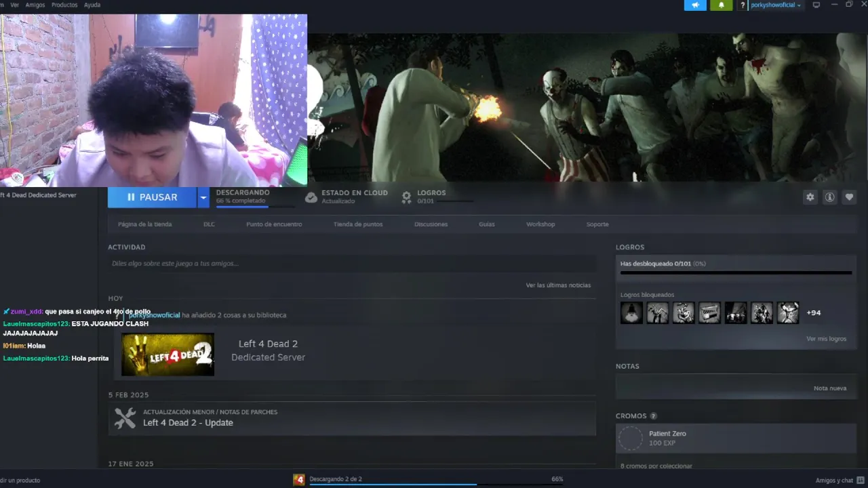This screenshot has height=488, width=868.
Task: Open the Discusiones tab
Action: [x=431, y=224]
